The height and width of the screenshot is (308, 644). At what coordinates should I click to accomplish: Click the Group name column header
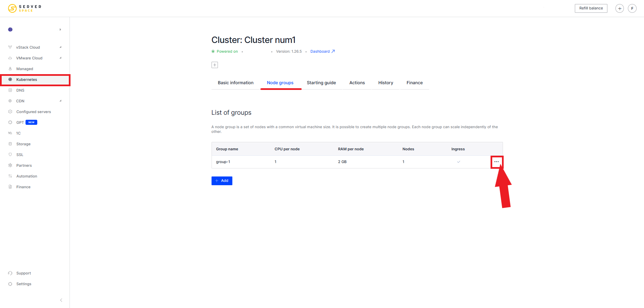coord(227,149)
